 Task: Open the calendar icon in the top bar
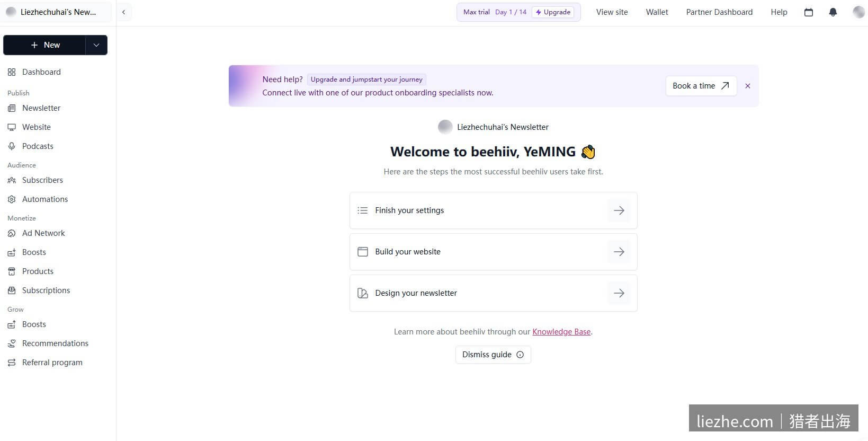809,12
